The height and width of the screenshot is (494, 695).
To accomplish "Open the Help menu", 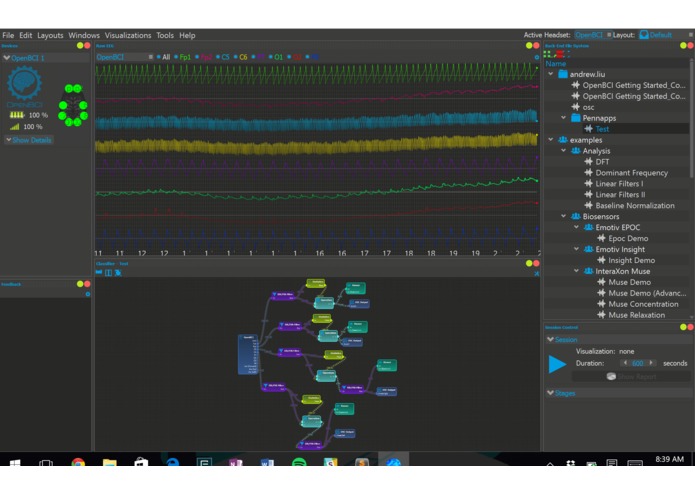I will pos(187,35).
